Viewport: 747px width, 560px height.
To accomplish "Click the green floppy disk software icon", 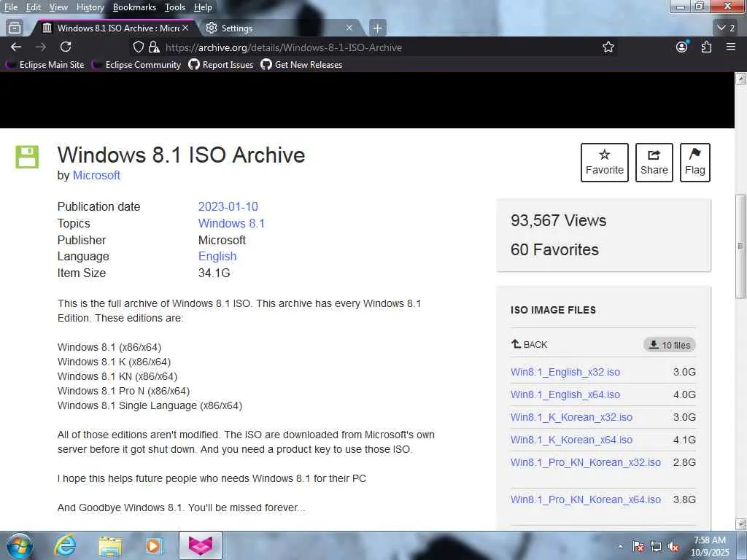I will pyautogui.click(x=27, y=157).
